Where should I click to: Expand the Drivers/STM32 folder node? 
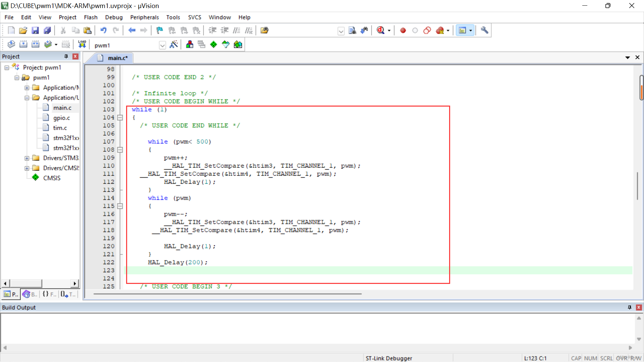click(27, 158)
